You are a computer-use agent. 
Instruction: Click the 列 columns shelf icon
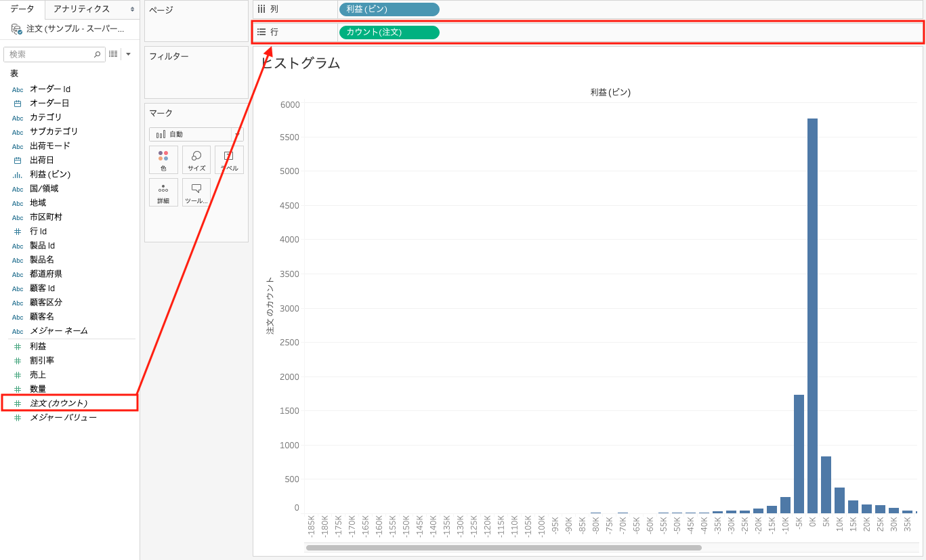261,9
